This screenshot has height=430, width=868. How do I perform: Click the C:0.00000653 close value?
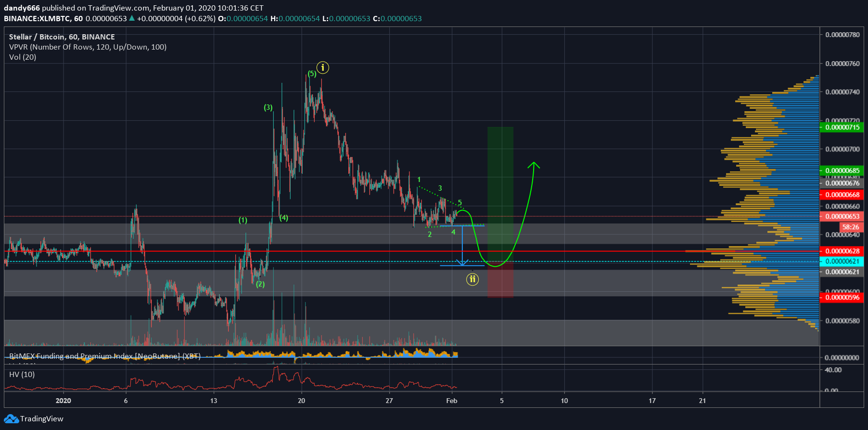click(397, 18)
